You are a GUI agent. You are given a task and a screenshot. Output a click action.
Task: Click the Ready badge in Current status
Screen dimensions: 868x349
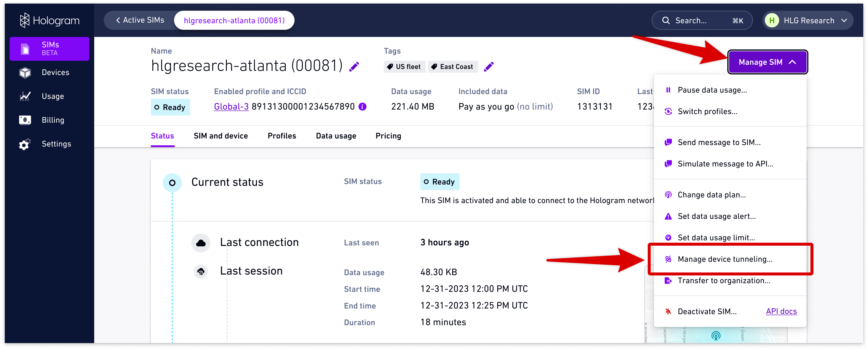point(439,182)
